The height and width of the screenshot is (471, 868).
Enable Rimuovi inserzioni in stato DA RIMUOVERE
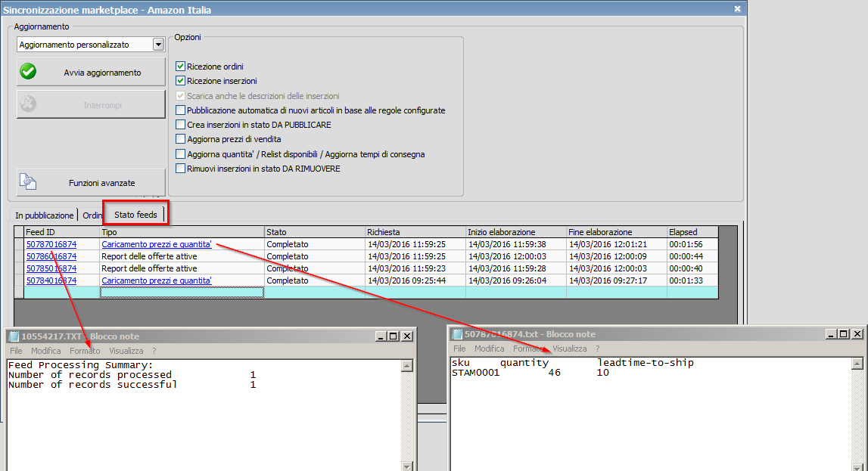point(180,168)
